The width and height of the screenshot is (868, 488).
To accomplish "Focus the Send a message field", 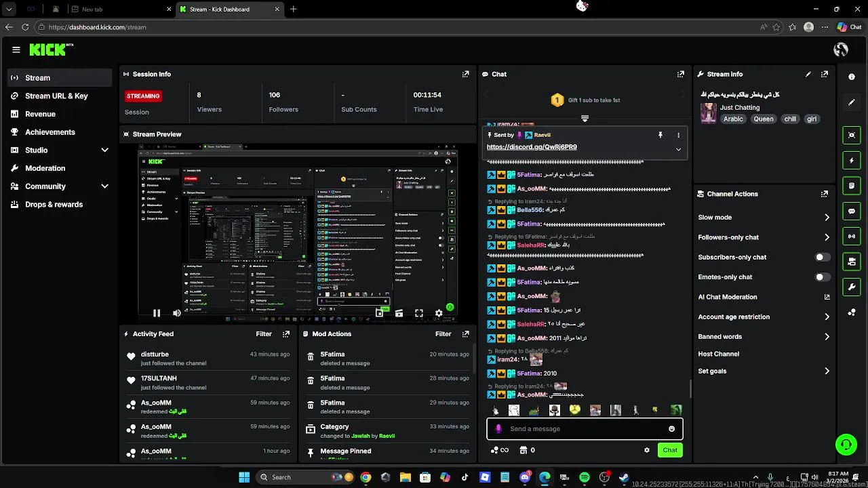I will tap(585, 429).
